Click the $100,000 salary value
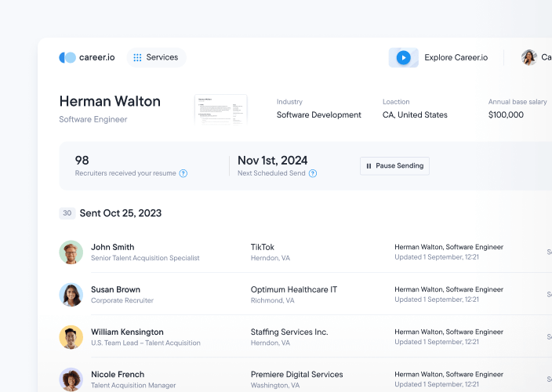Viewport: 552px width, 392px height. [506, 114]
